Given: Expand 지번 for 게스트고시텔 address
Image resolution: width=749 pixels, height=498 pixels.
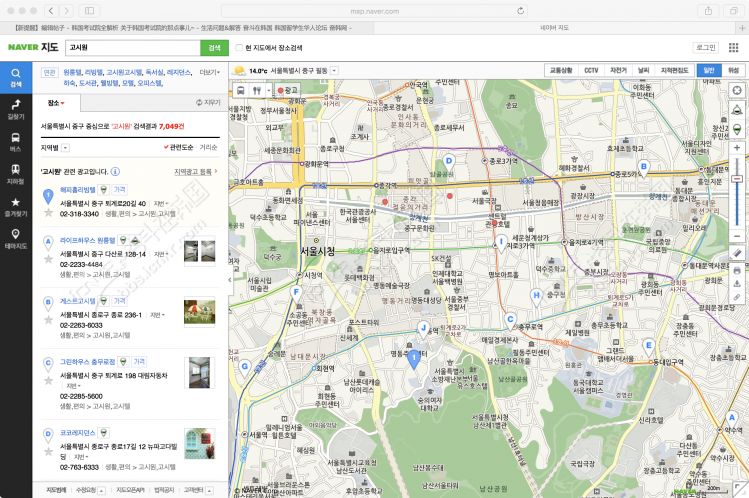Looking at the screenshot, I should coord(157,315).
